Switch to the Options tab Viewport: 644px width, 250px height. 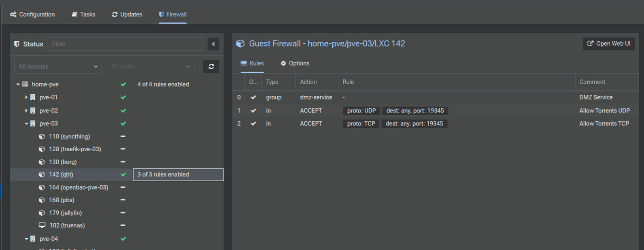tap(295, 64)
